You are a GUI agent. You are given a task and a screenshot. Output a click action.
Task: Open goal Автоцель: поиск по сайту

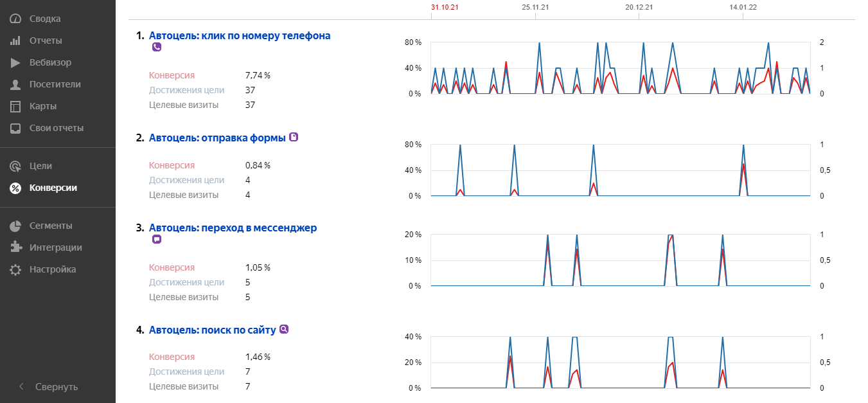point(212,330)
